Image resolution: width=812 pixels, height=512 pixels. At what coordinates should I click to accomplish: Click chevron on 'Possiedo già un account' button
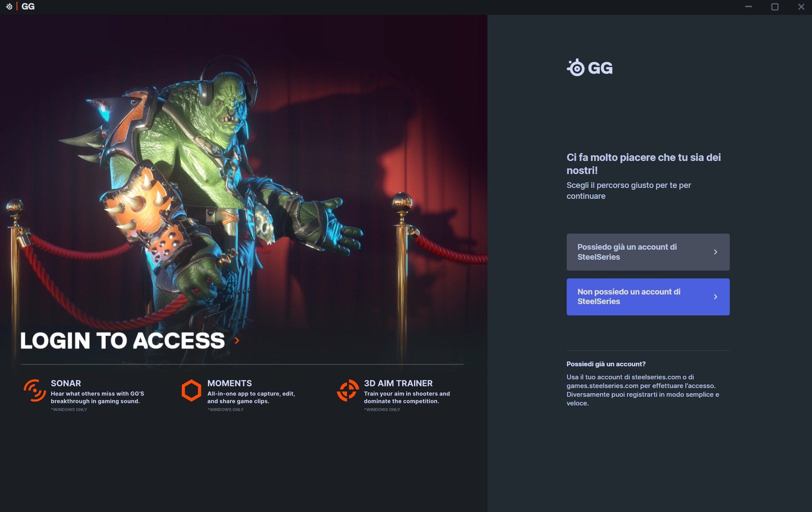pos(715,252)
